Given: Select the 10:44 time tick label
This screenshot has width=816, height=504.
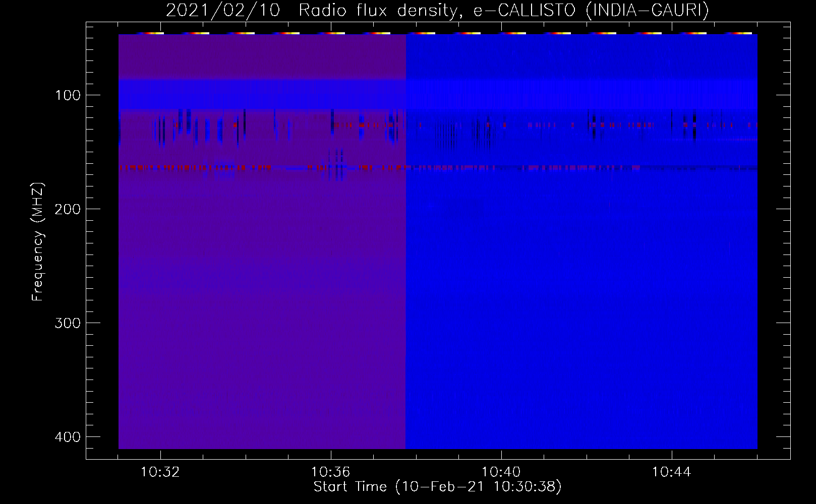Looking at the screenshot, I should click(x=672, y=472).
